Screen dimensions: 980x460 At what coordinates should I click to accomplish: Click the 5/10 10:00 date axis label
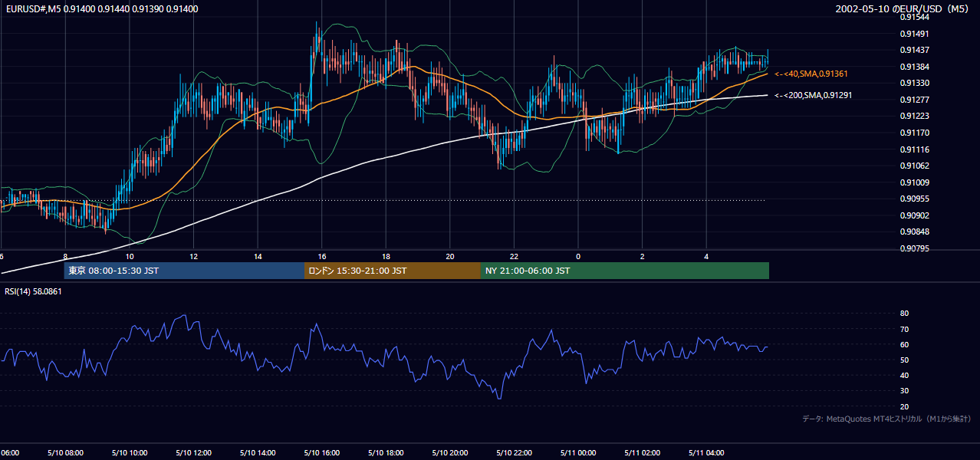pos(130,452)
